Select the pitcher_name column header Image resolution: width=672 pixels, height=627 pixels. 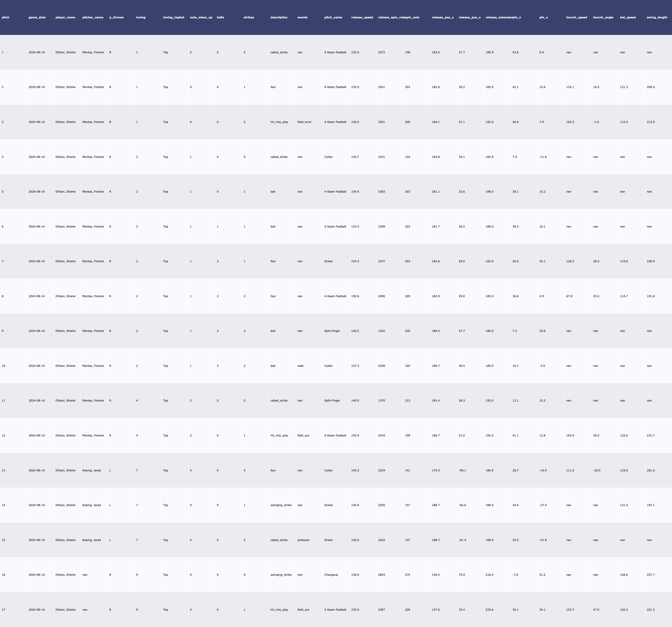(x=93, y=17)
